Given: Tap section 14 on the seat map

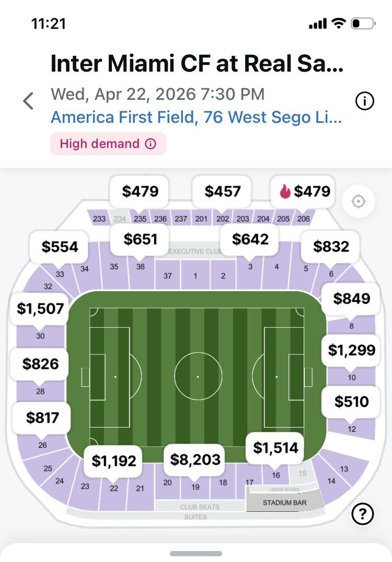Looking at the screenshot, I should click(x=331, y=481).
